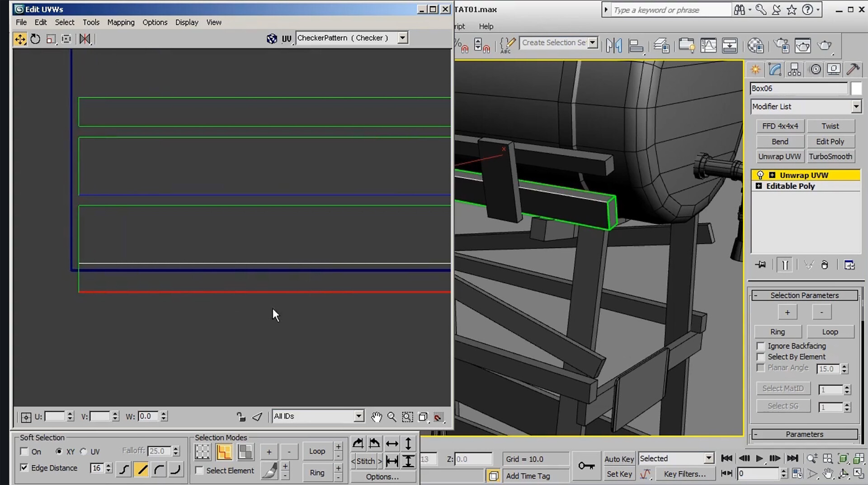Click the Mirror Horizontal icon in UV editor

[x=85, y=39]
